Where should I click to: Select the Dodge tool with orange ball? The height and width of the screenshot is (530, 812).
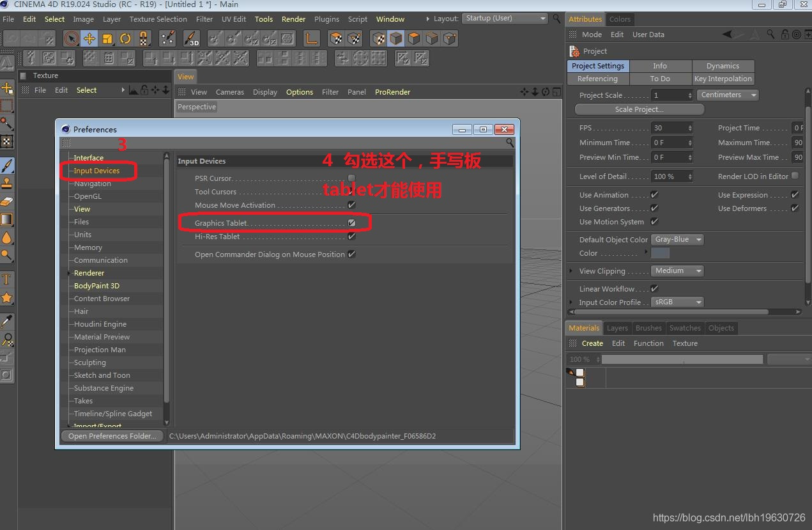click(x=7, y=256)
